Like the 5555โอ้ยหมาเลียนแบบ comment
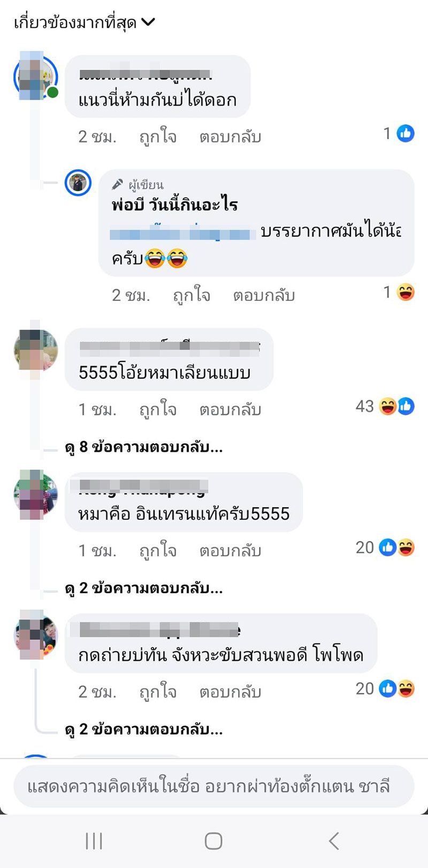Screen dimensions: 428x868 click(158, 410)
